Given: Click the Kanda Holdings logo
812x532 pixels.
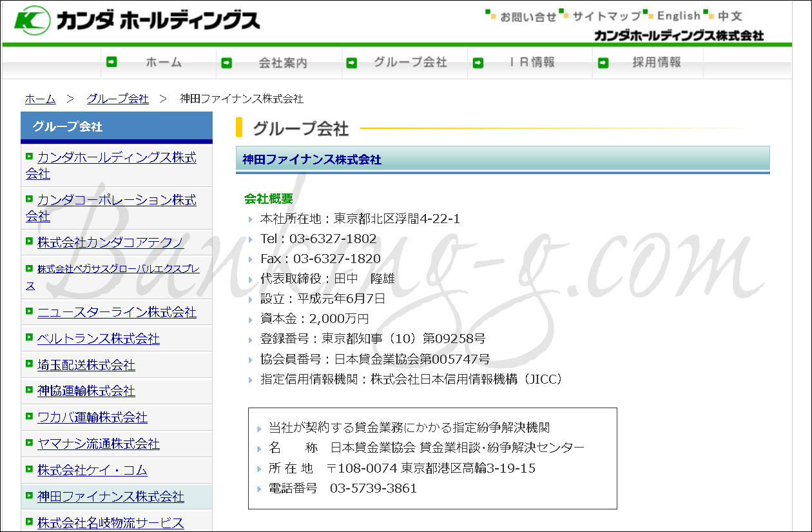Looking at the screenshot, I should (137, 21).
